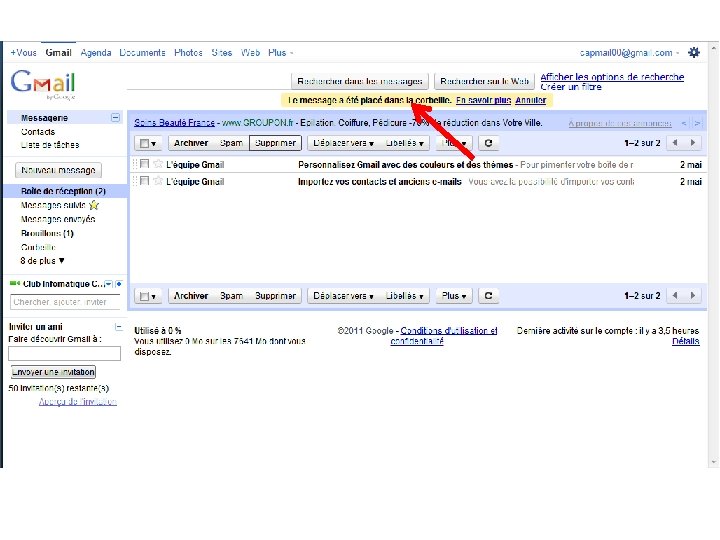This screenshot has height=540, width=720.
Task: Go to previous page with top arrow
Action: click(x=675, y=143)
